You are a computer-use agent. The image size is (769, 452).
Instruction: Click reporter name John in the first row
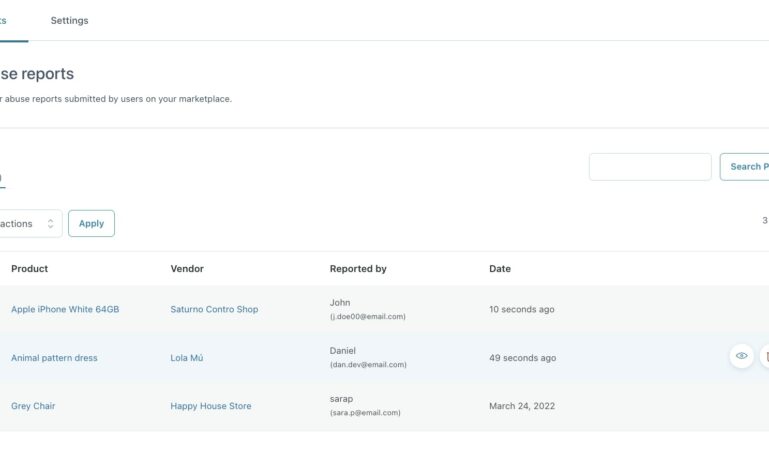tap(340, 302)
